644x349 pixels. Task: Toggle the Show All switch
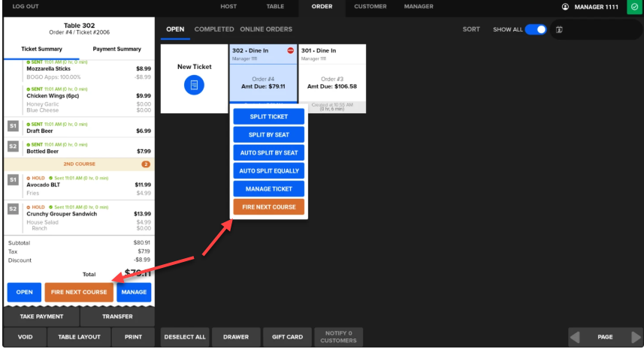click(535, 29)
